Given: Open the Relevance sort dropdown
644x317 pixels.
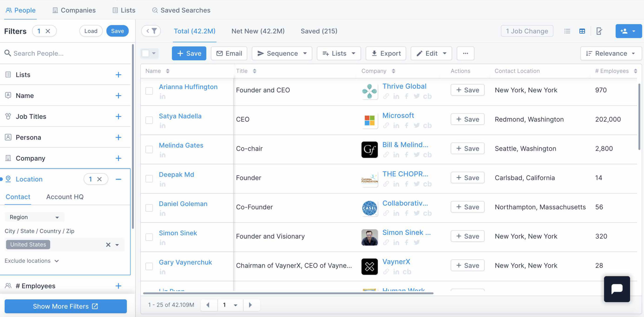Looking at the screenshot, I should tap(611, 53).
